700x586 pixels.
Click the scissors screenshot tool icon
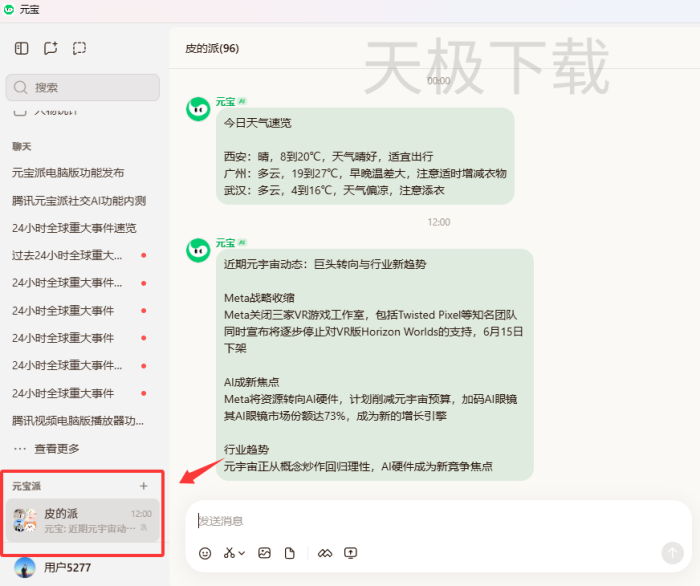point(229,553)
